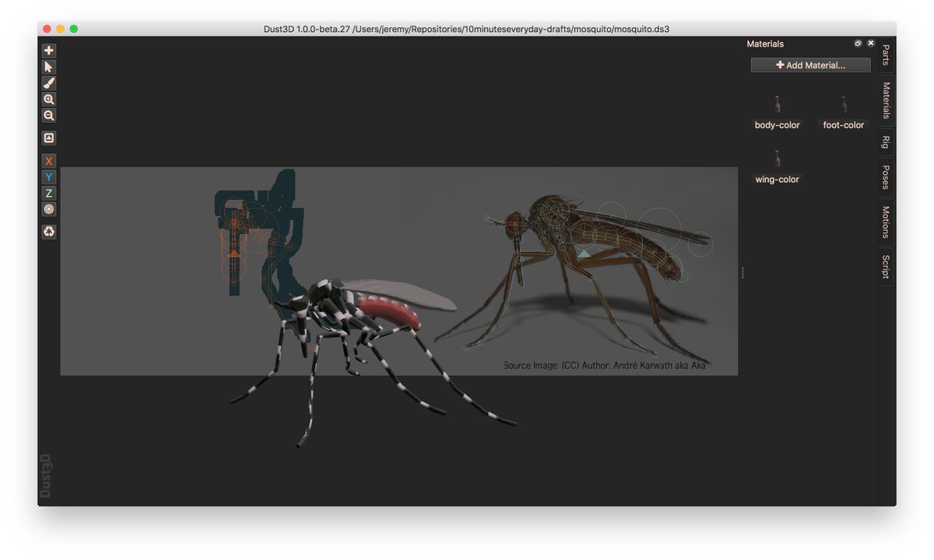Viewport: 934px width, 560px height.
Task: Toggle the X axis lock
Action: coord(49,161)
